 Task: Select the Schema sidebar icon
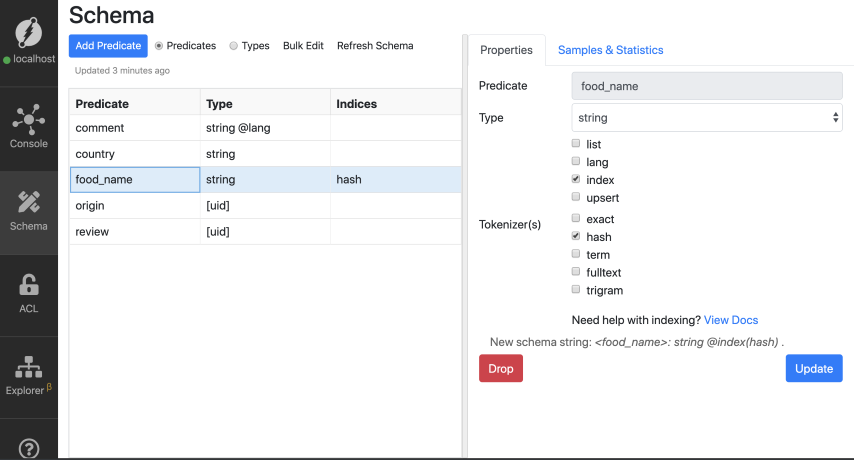(29, 203)
